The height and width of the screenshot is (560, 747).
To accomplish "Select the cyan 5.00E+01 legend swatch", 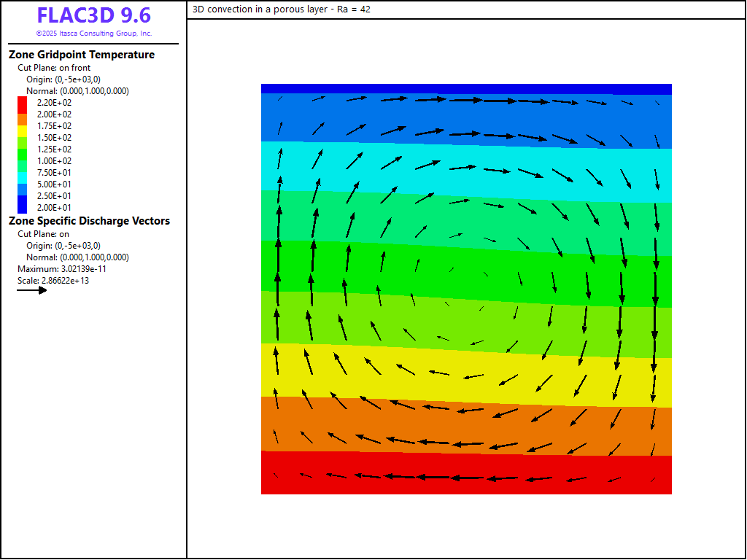I will click(22, 184).
